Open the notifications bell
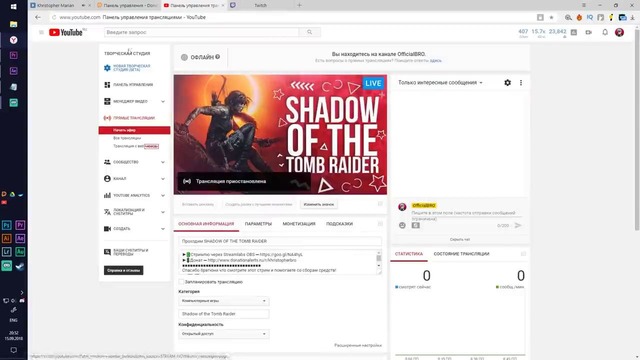The height and width of the screenshot is (360, 640). 605,32
